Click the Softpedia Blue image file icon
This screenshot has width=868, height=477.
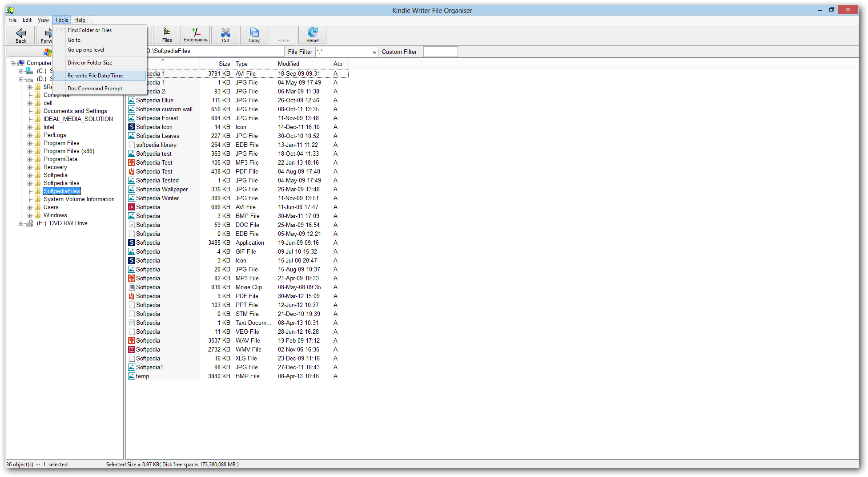coord(132,101)
